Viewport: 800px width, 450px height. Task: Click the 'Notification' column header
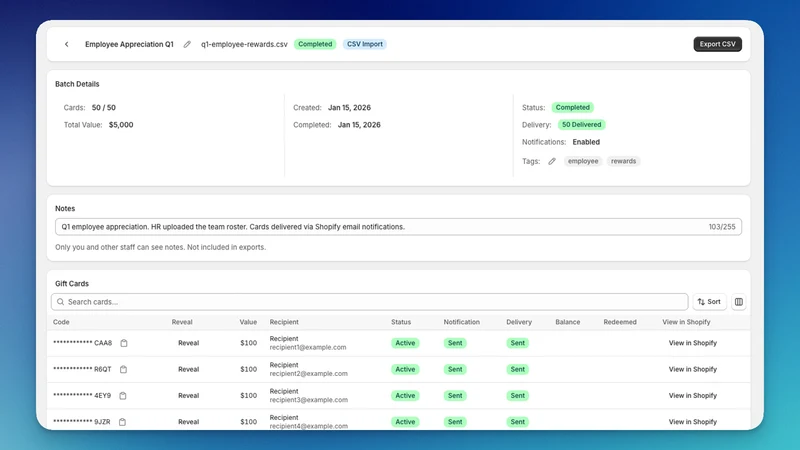[x=462, y=322]
